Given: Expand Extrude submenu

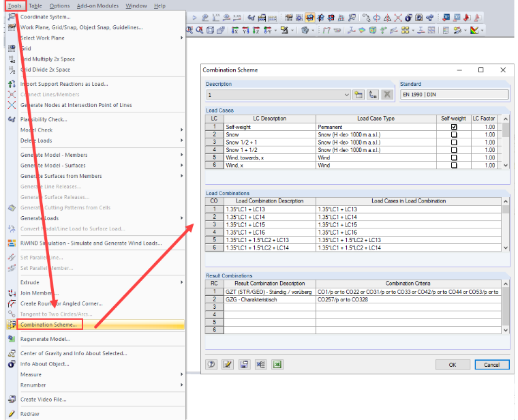Looking at the screenshot, I should click(181, 282).
